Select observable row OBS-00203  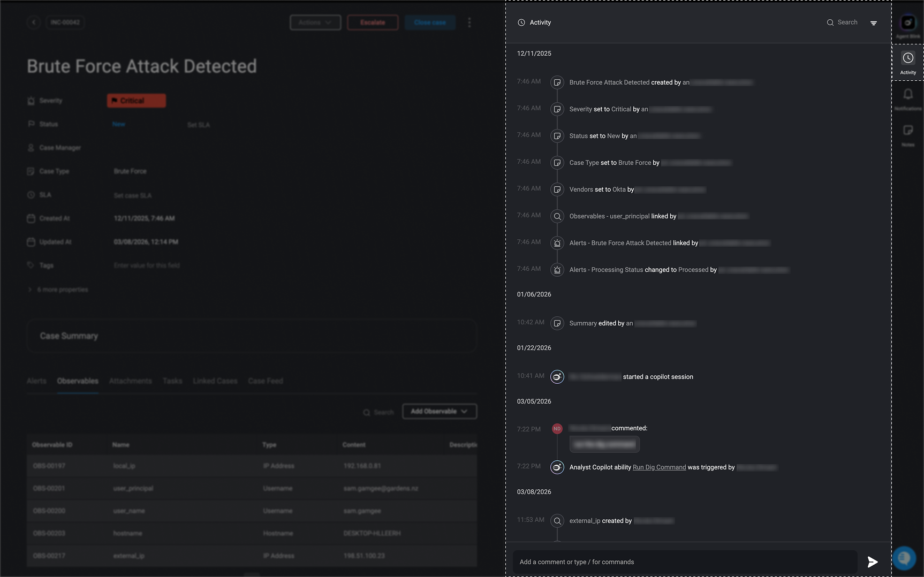tap(252, 533)
